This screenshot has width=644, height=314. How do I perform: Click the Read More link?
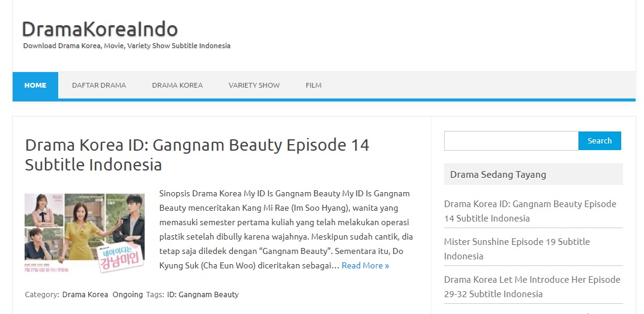[x=365, y=265]
